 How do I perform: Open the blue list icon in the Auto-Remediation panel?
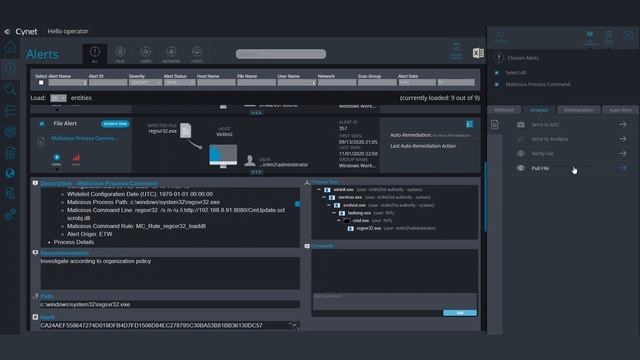(470, 124)
